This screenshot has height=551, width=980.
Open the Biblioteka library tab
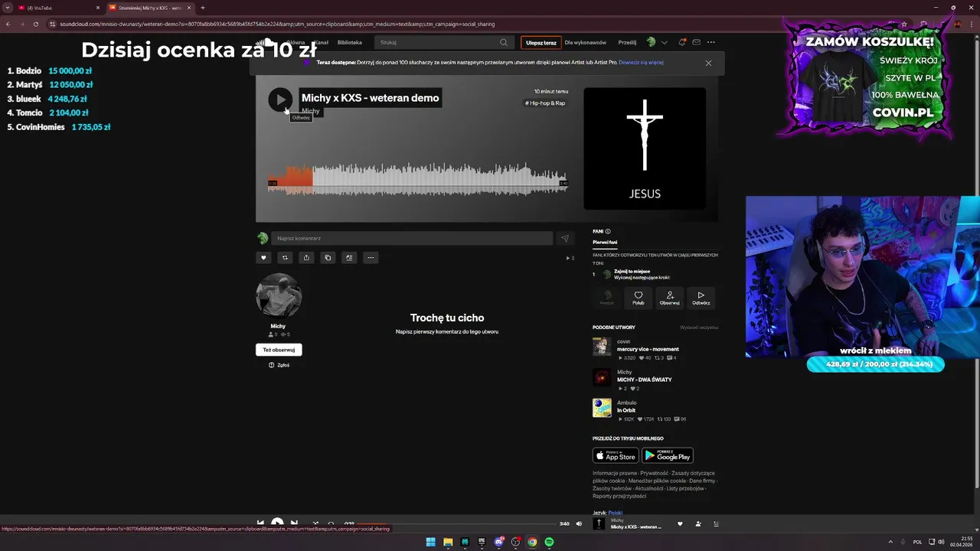click(x=350, y=42)
